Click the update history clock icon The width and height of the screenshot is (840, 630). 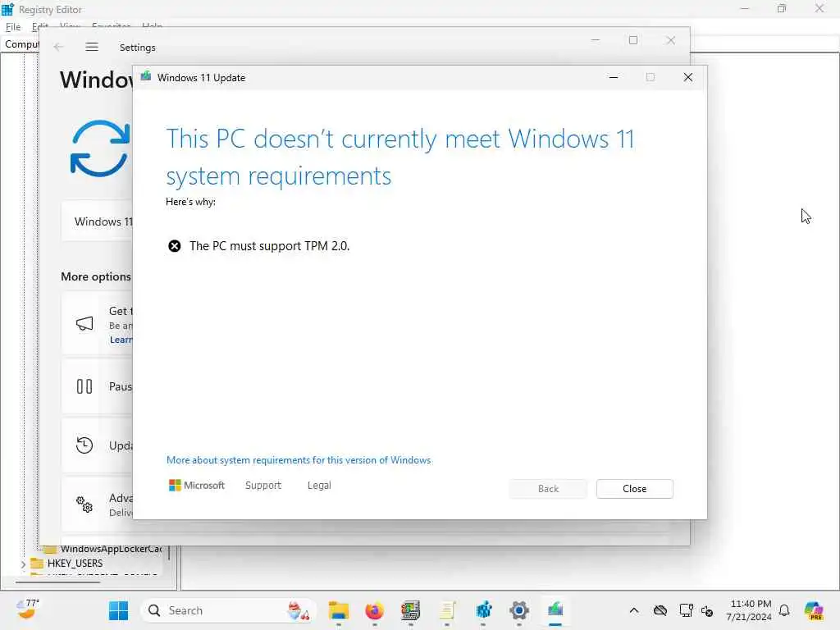pyautogui.click(x=84, y=445)
